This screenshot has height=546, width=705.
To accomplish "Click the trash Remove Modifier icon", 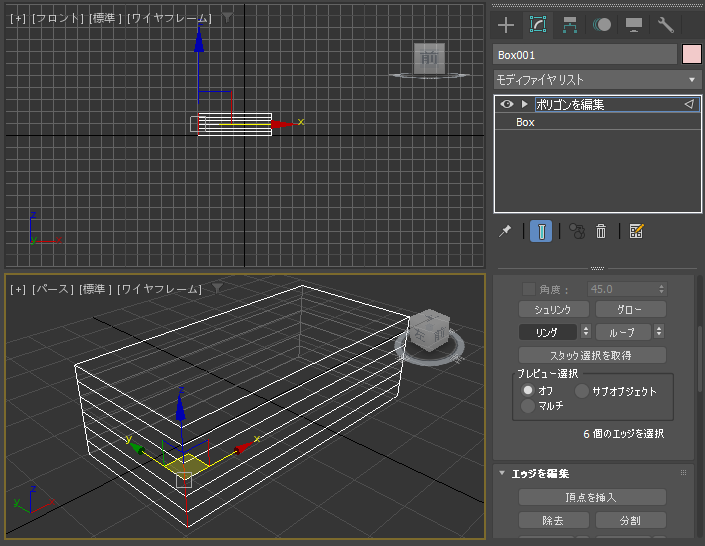I will pos(601,231).
